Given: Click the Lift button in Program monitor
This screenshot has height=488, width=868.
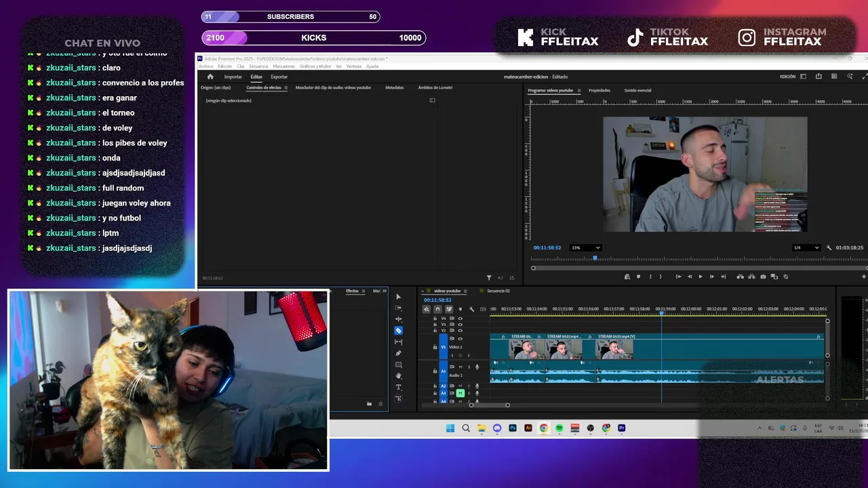Looking at the screenshot, I should click(740, 277).
